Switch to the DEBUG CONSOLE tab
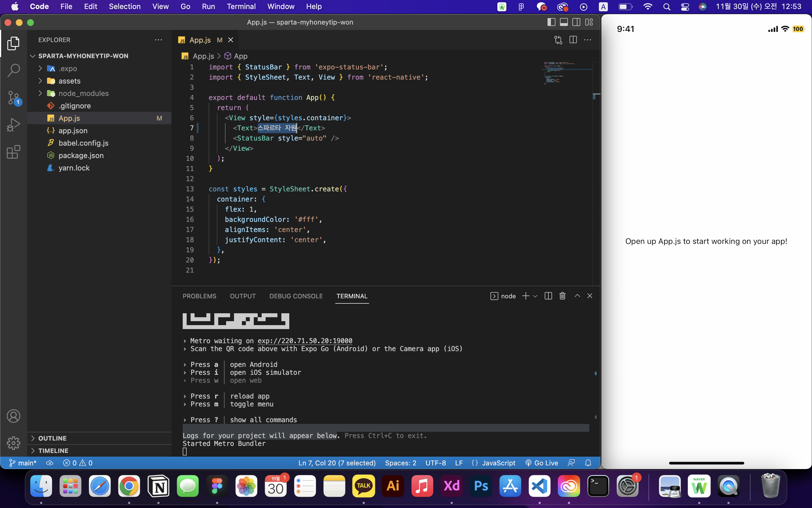This screenshot has width=812, height=508. click(296, 296)
